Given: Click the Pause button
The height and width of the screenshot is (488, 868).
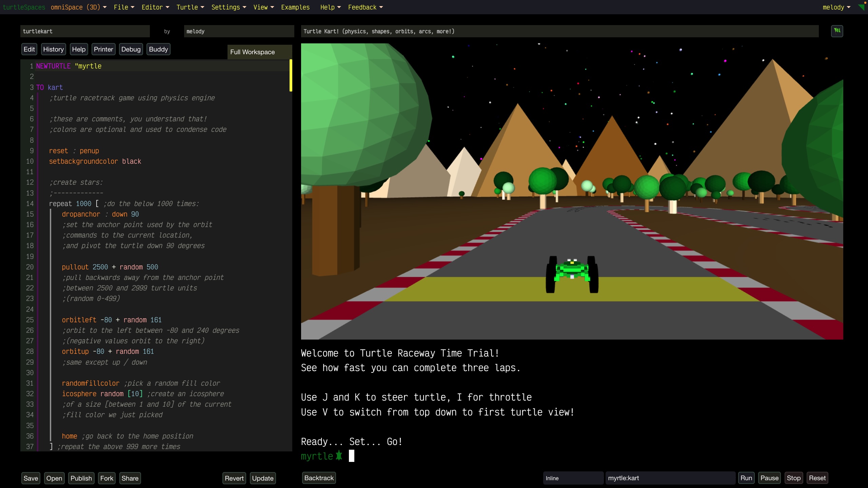Looking at the screenshot, I should pos(769,478).
